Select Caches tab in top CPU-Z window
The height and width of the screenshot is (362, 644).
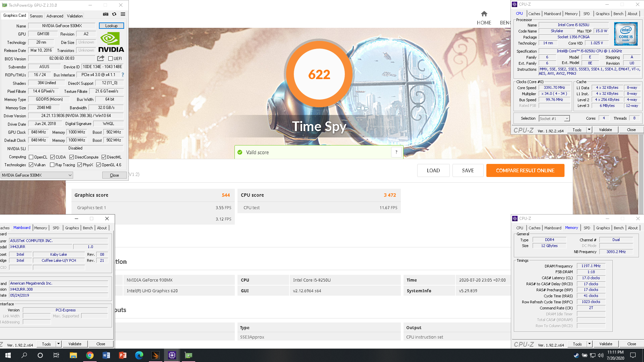[x=534, y=14]
